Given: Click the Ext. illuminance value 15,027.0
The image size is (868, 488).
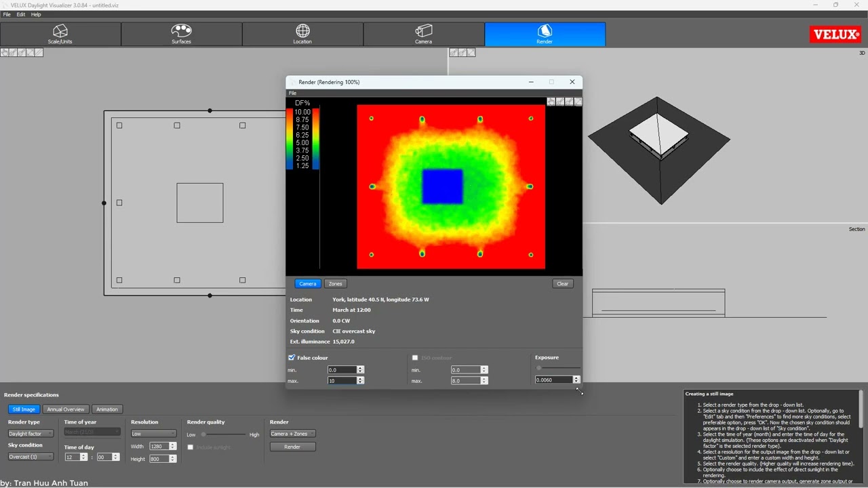Looking at the screenshot, I should coord(343,342).
